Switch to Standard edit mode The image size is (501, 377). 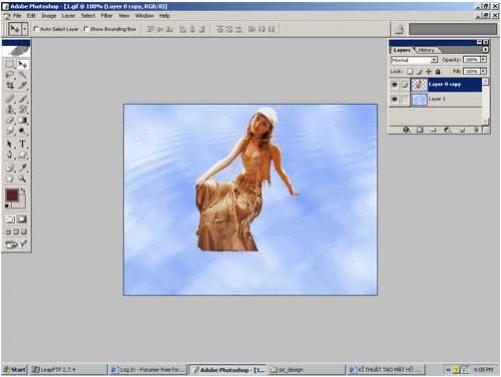tap(10, 219)
